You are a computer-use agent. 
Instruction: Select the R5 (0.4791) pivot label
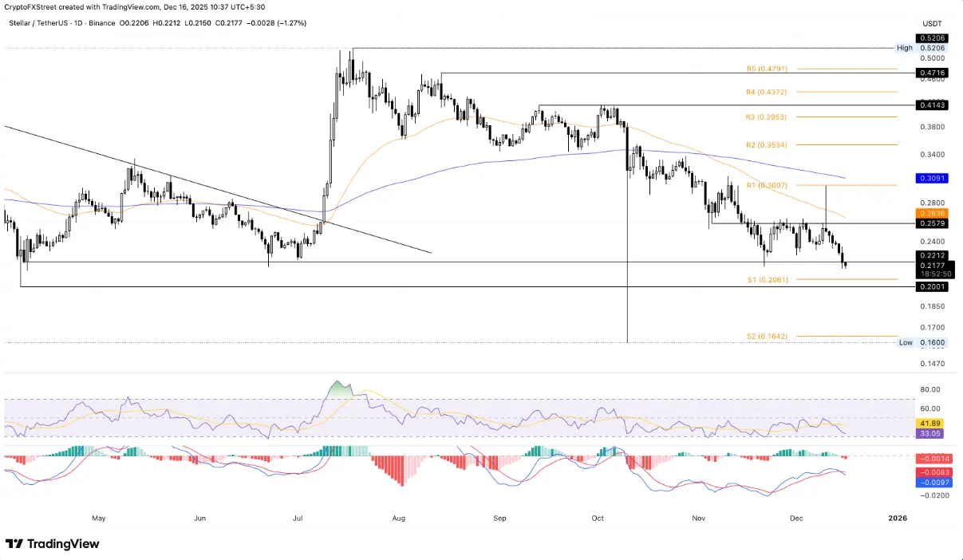(767, 69)
